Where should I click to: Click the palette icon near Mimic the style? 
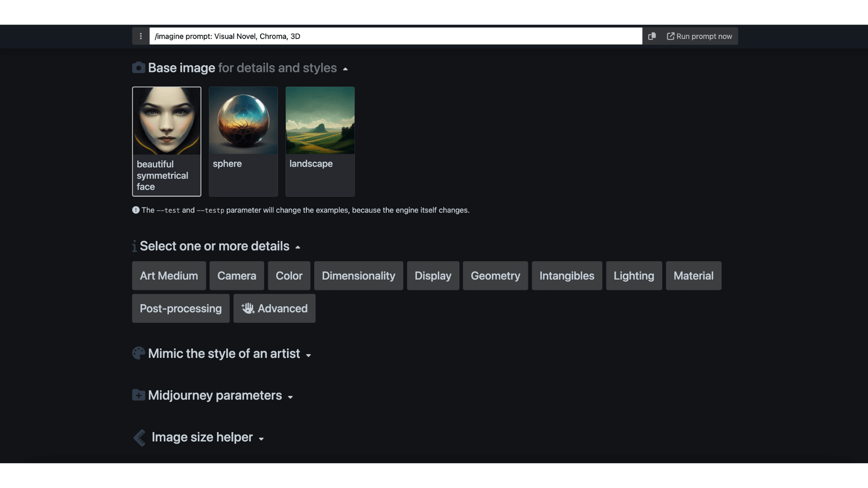coord(138,353)
